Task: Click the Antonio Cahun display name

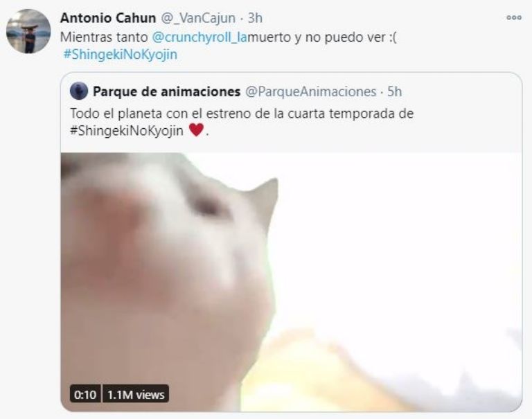Action: click(x=108, y=18)
